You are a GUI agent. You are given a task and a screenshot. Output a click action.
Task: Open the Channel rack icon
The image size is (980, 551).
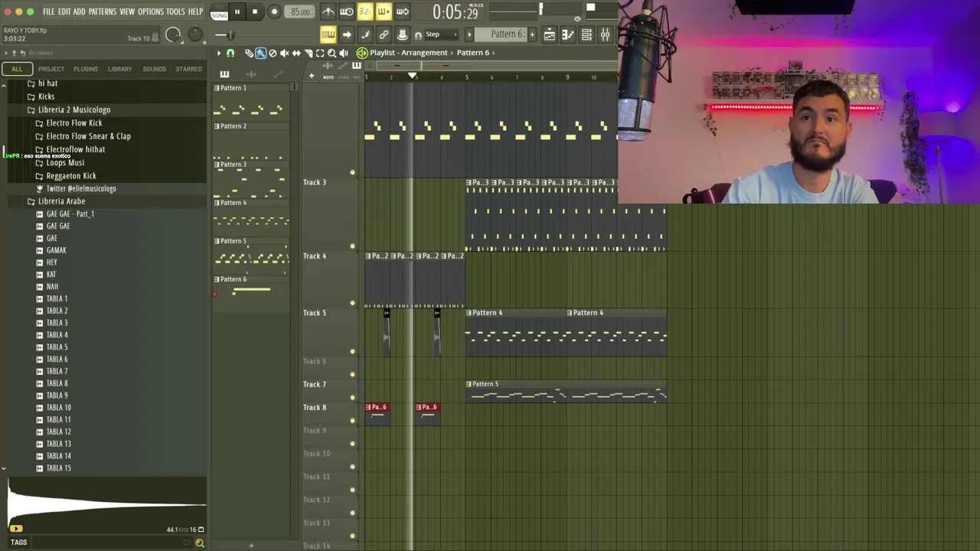click(586, 34)
